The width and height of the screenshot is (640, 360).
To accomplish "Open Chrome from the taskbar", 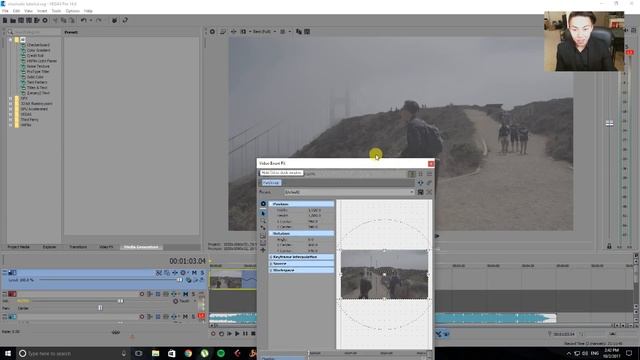I will coord(188,353).
